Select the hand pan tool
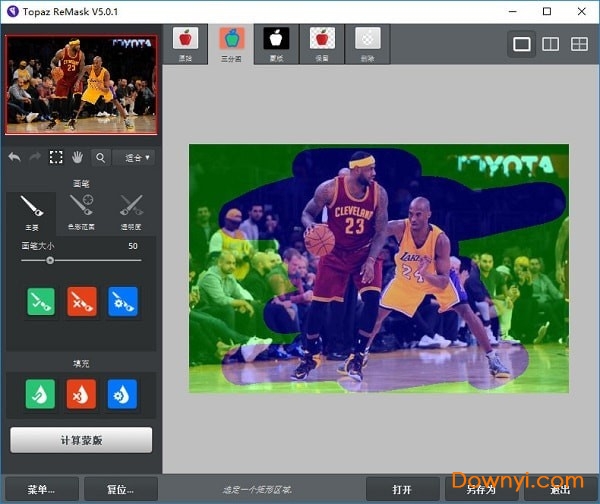Image resolution: width=600 pixels, height=504 pixels. [x=77, y=157]
